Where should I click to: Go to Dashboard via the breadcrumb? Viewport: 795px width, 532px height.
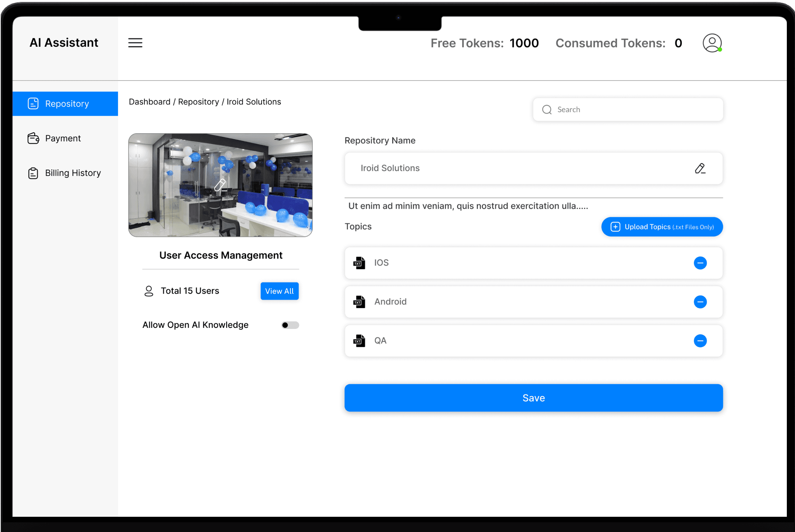[149, 102]
